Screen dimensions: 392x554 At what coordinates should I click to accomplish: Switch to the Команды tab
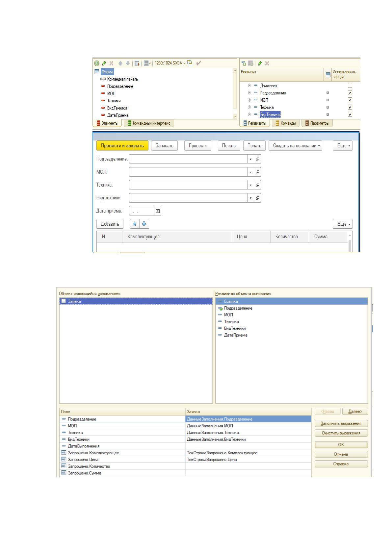[x=286, y=123]
